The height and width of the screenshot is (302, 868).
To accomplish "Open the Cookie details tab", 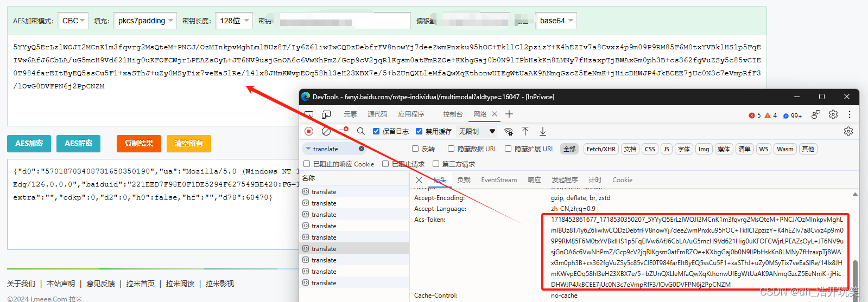I will click(x=622, y=180).
